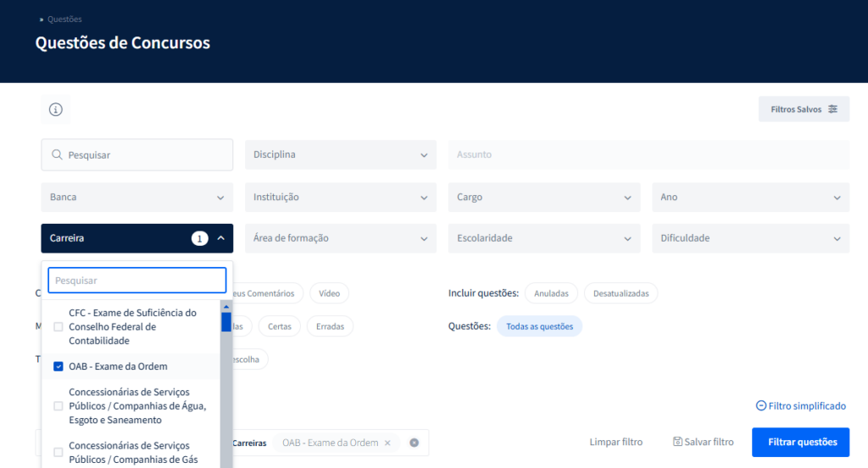This screenshot has height=468, width=868.
Task: Open the Disciplina dropdown
Action: coord(341,154)
